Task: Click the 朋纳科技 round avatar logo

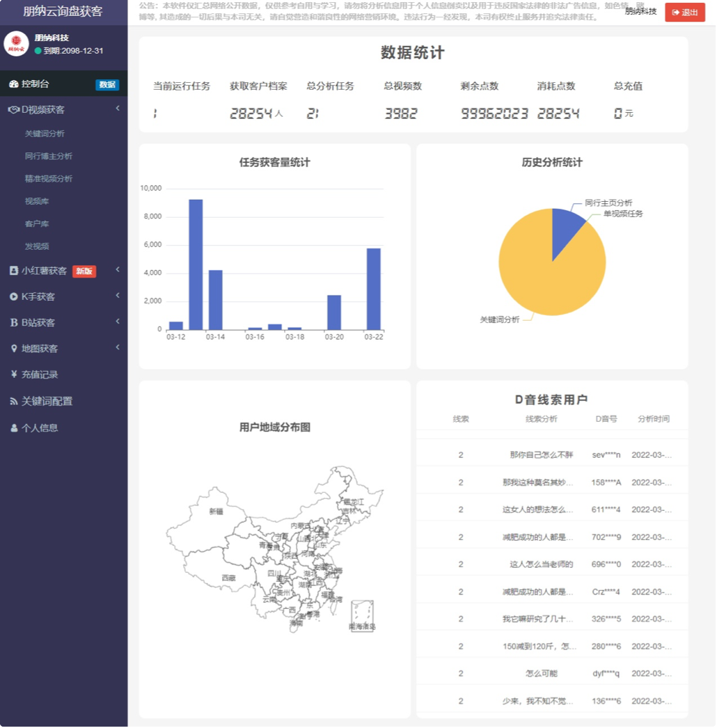Action: pyautogui.click(x=16, y=44)
